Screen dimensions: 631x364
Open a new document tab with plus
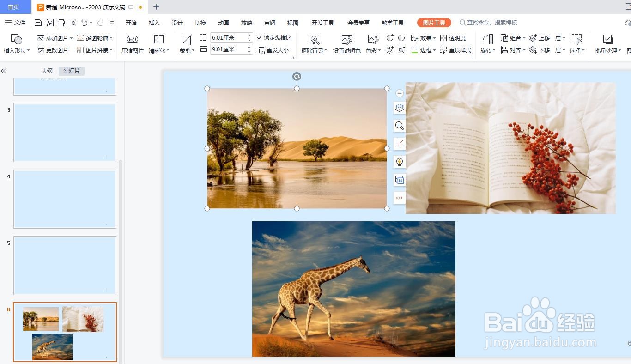pyautogui.click(x=156, y=7)
